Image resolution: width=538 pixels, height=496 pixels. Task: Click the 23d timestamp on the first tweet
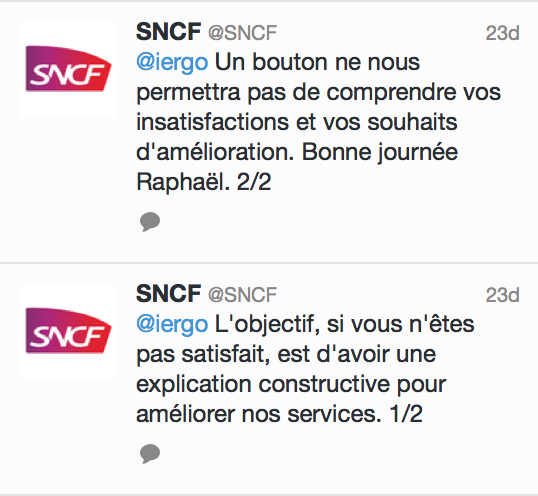(502, 33)
